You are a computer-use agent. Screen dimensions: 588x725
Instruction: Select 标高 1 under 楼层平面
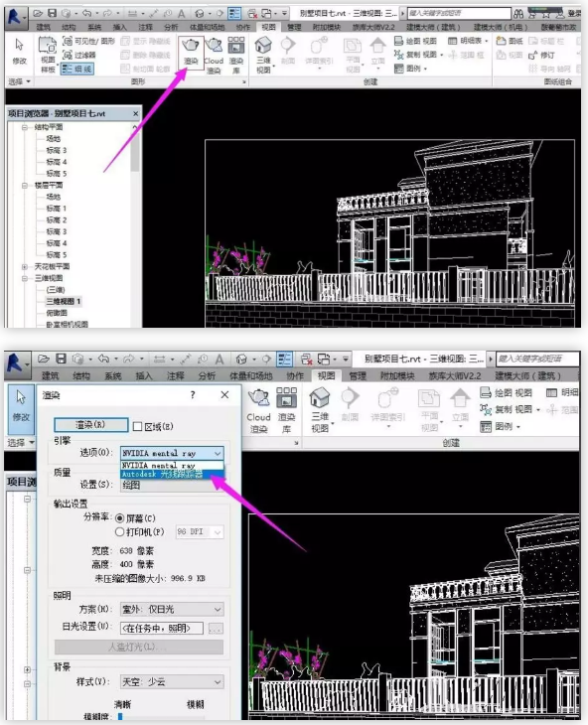click(x=56, y=209)
